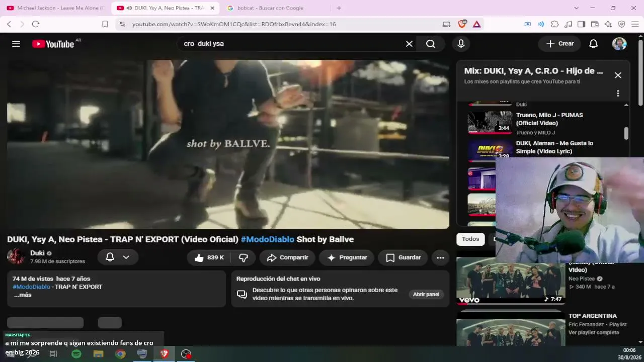
Task: Launch Google Chrome from the taskbar
Action: 120,354
